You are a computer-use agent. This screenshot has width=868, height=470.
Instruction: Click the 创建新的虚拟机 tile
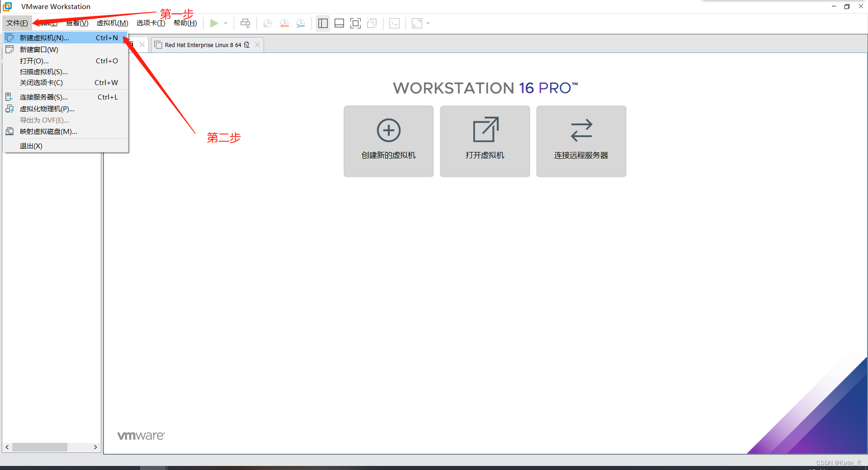tap(388, 141)
